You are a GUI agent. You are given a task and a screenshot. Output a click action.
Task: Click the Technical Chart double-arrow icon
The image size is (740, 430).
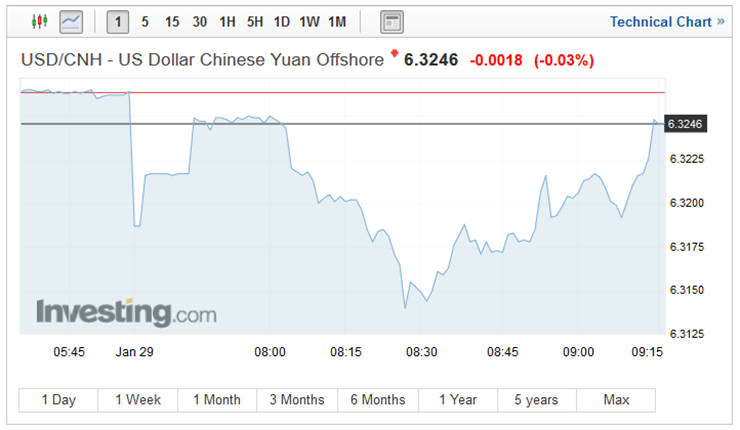pos(721,21)
